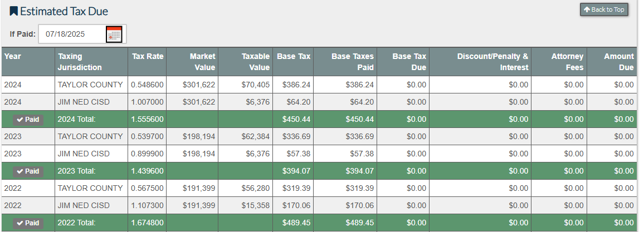Image resolution: width=644 pixels, height=232 pixels.
Task: Select the 2022 TAYLOR COUNTY jurisdiction cell
Action: pyautogui.click(x=90, y=189)
